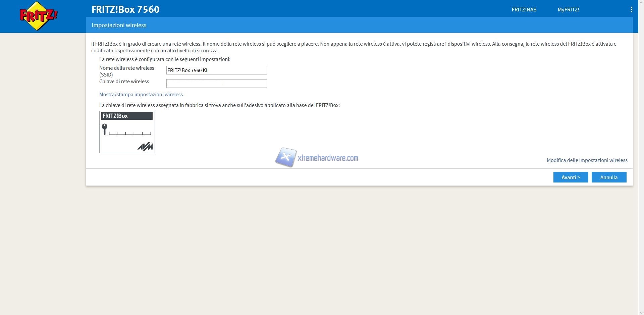Follow the Modifica delle impostazioni wireless link
Image resolution: width=644 pixels, height=315 pixels.
click(x=587, y=160)
